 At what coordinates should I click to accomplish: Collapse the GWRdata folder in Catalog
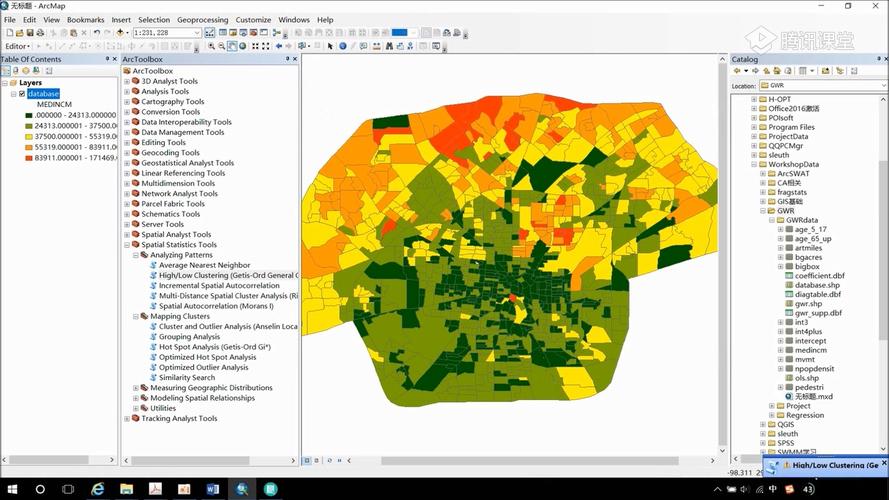point(772,220)
